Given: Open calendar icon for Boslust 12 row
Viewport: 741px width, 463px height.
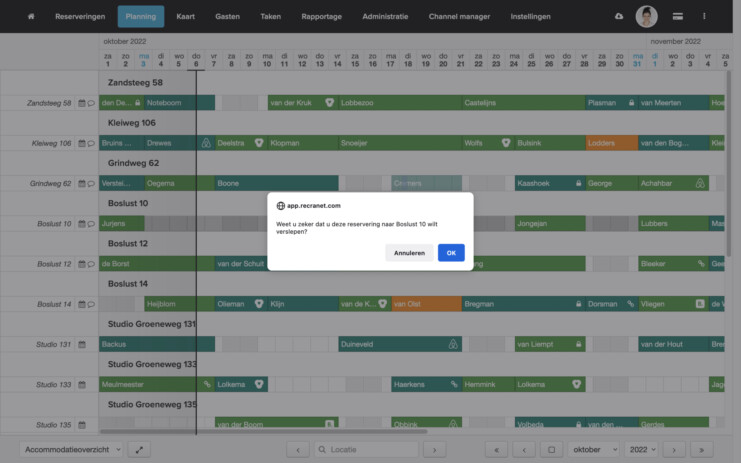Looking at the screenshot, I should point(82,264).
